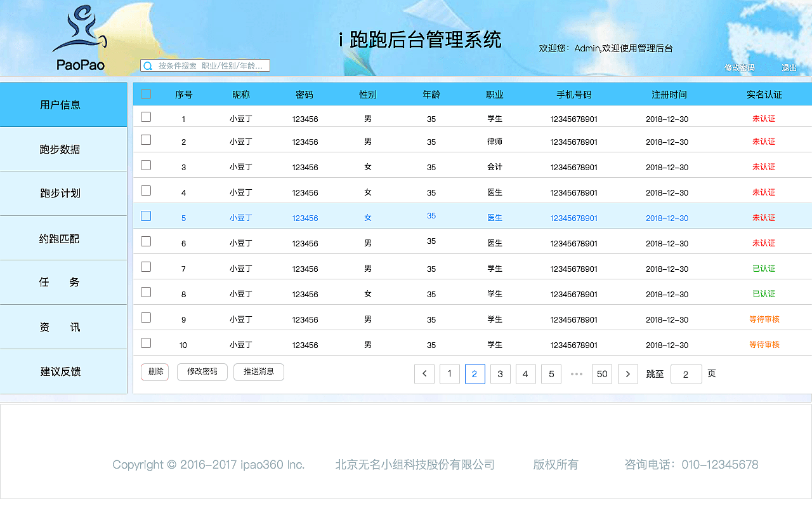Check the checkbox for row 10

click(146, 342)
